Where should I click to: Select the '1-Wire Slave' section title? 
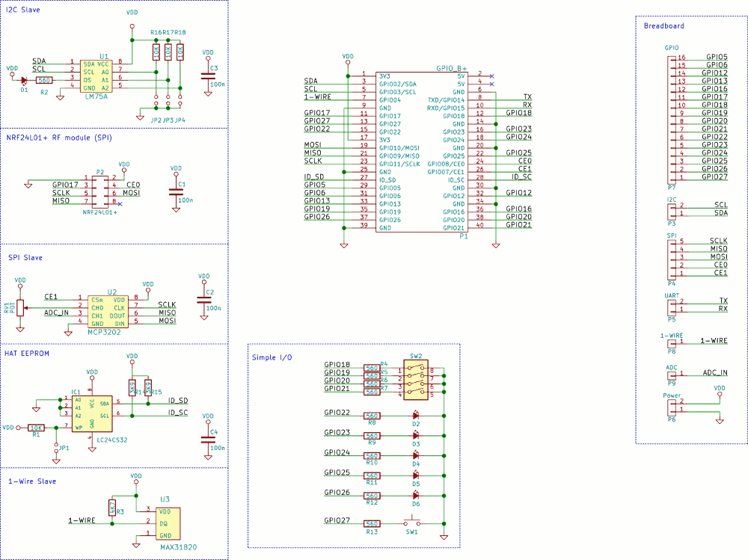click(32, 481)
